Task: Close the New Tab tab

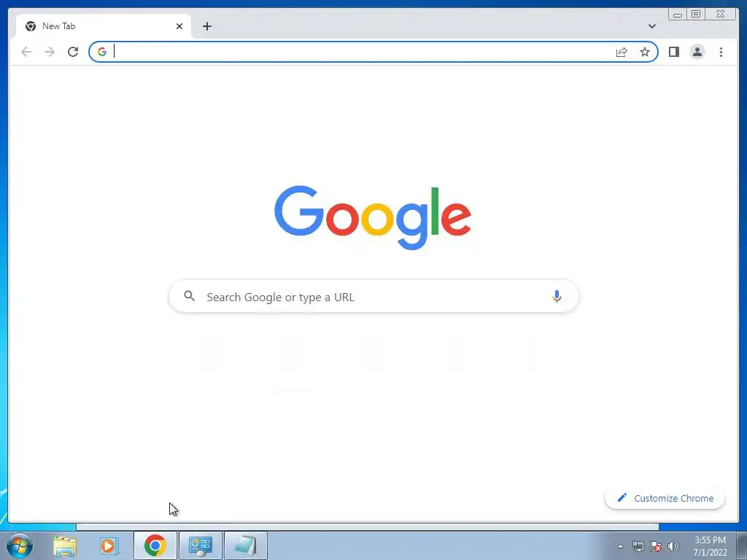Action: point(179,26)
